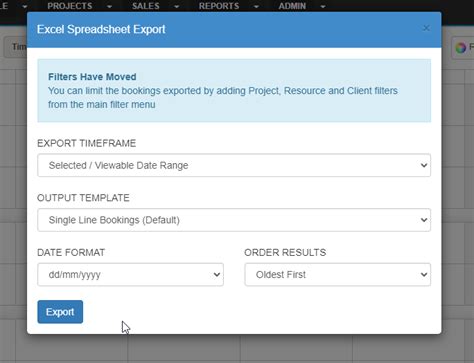Open the Order Results dropdown
Image resolution: width=474 pixels, height=363 pixels.
(x=338, y=275)
